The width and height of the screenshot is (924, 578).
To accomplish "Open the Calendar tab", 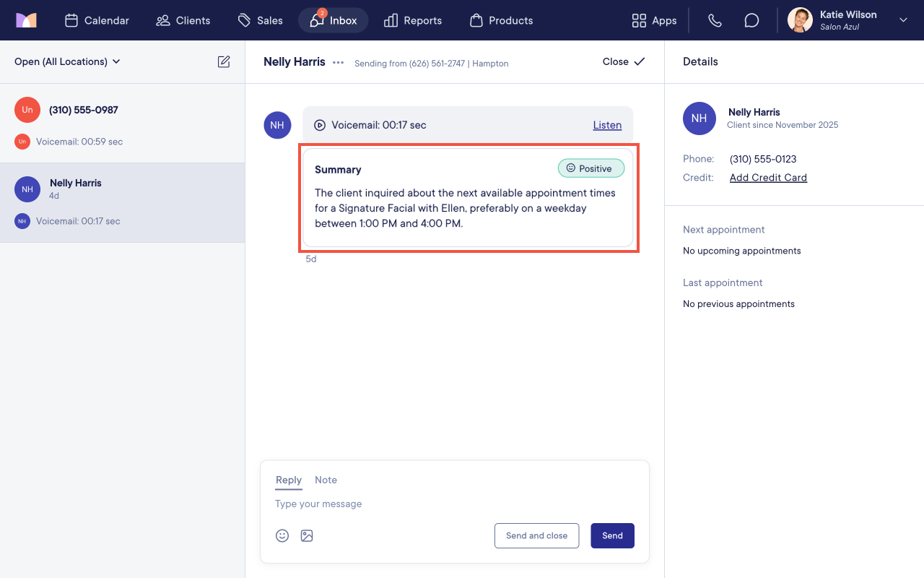I will tap(97, 20).
